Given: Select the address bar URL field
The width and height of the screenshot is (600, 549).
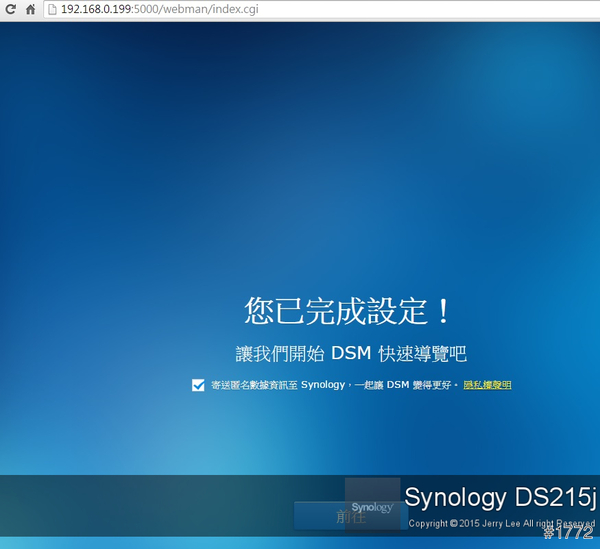Looking at the screenshot, I should 321,9.
